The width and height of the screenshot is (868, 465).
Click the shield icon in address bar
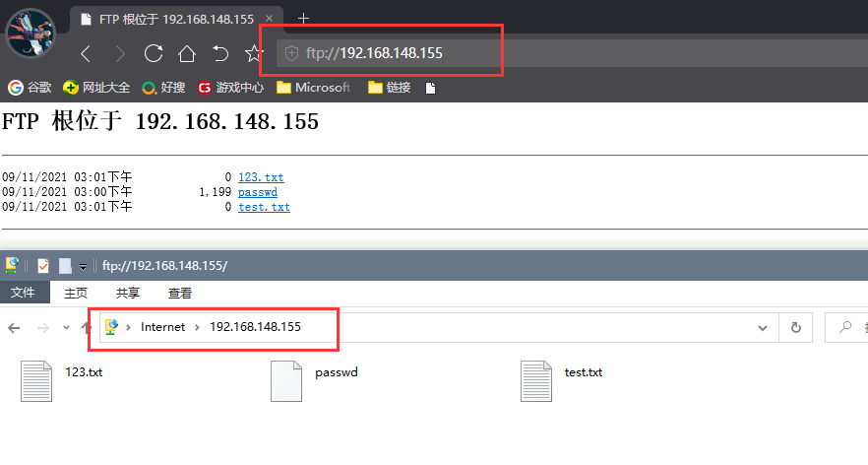(291, 53)
